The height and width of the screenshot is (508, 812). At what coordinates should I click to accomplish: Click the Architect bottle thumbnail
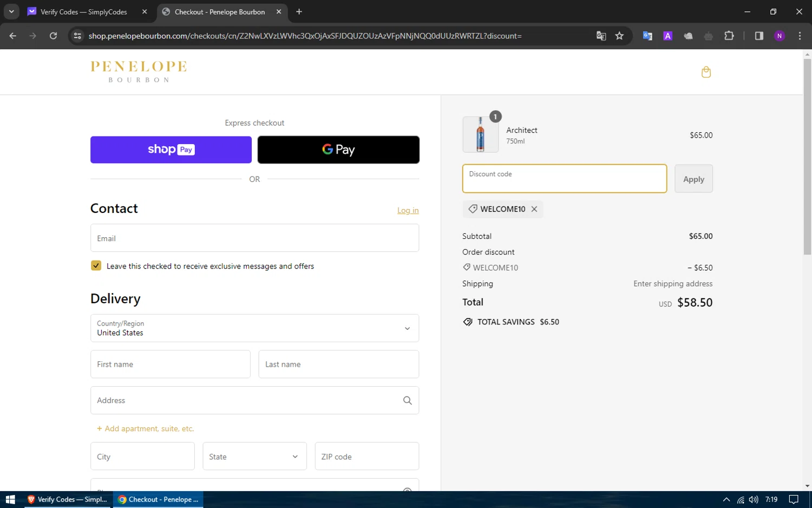[481, 134]
